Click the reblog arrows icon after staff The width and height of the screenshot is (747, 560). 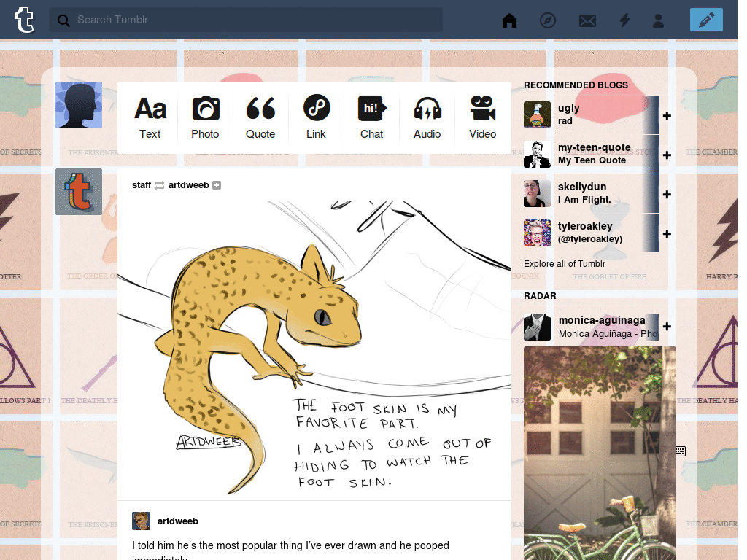pos(160,185)
